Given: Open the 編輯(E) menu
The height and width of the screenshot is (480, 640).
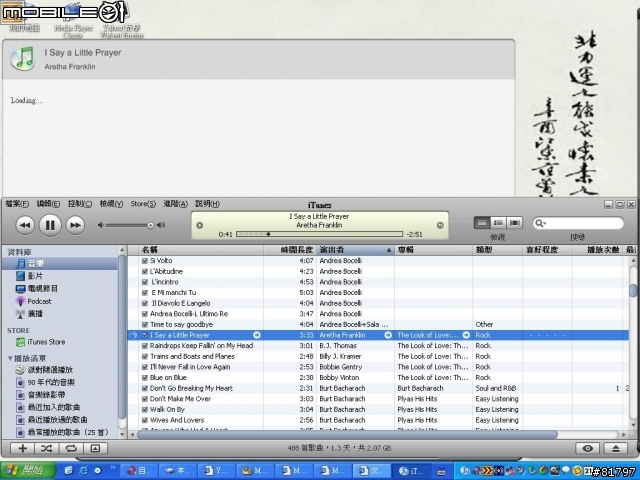Looking at the screenshot, I should point(48,204).
